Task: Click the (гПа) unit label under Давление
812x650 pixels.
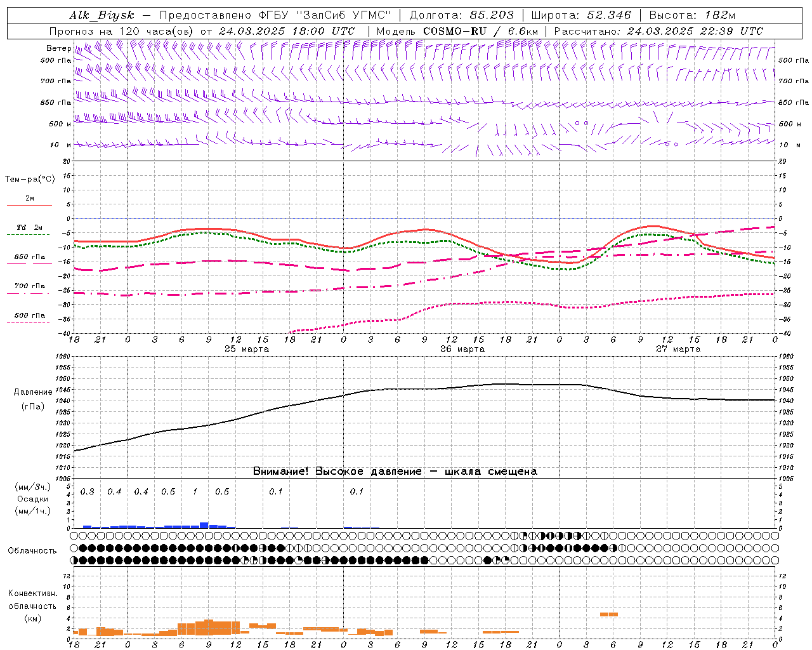Action: coord(33,407)
